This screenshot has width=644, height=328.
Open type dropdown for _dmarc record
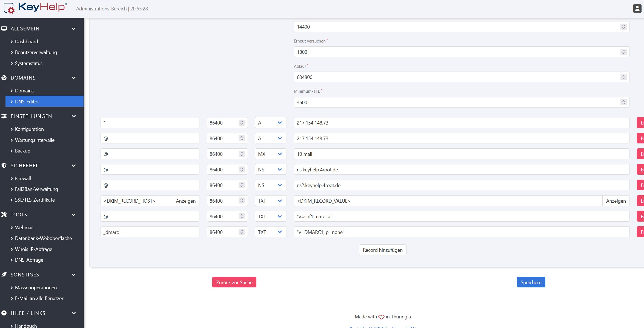point(270,232)
